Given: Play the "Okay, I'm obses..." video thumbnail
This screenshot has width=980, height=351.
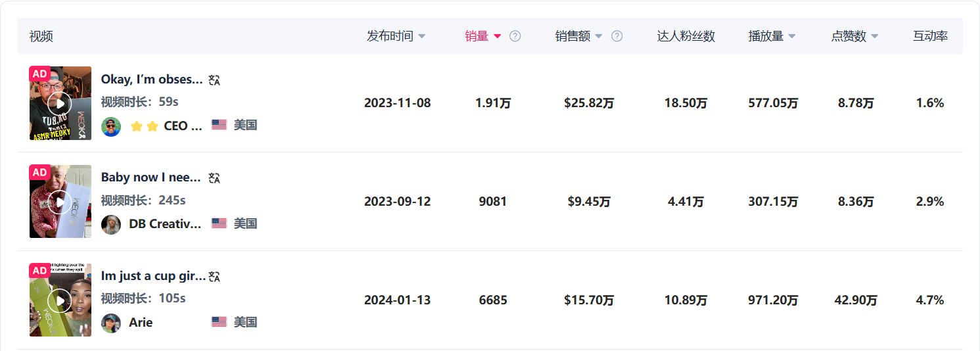Looking at the screenshot, I should [x=60, y=103].
